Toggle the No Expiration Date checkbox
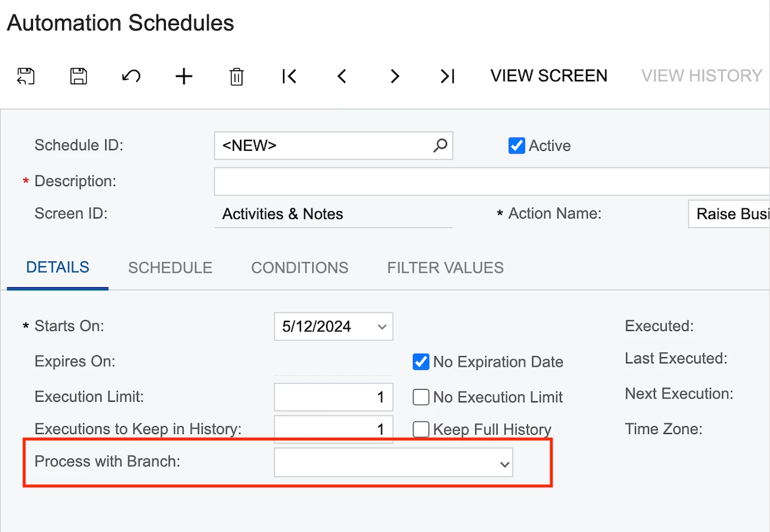 [x=421, y=362]
